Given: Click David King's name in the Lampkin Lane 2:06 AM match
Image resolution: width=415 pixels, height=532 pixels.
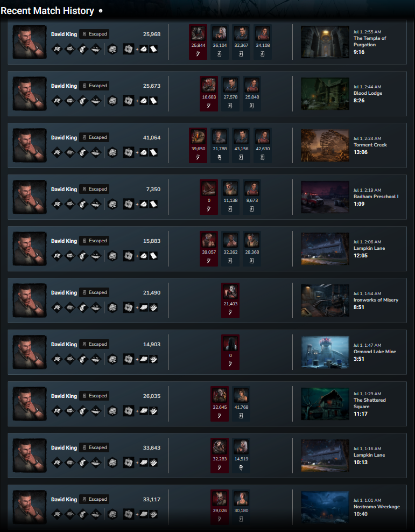Looking at the screenshot, I should tap(64, 241).
